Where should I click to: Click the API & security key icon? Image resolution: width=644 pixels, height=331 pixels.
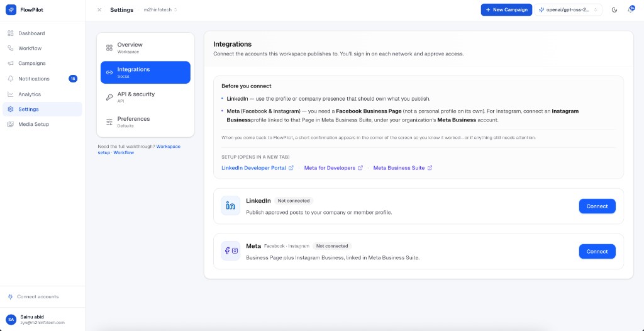point(109,97)
